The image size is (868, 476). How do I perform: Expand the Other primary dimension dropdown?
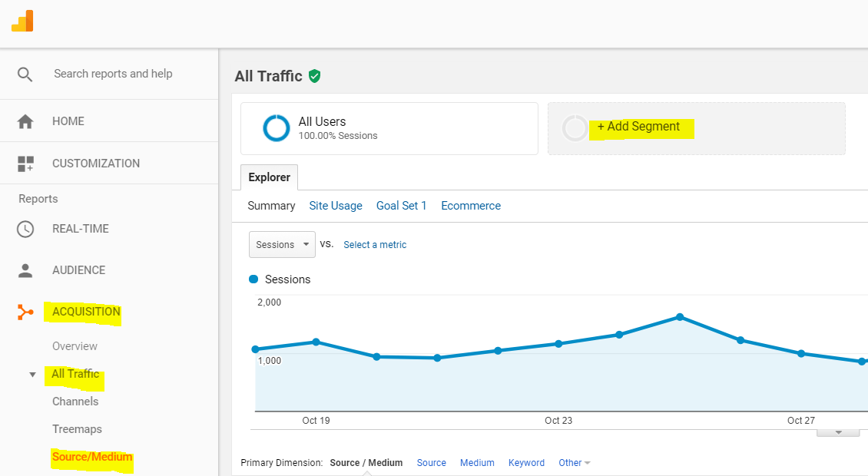pos(575,463)
